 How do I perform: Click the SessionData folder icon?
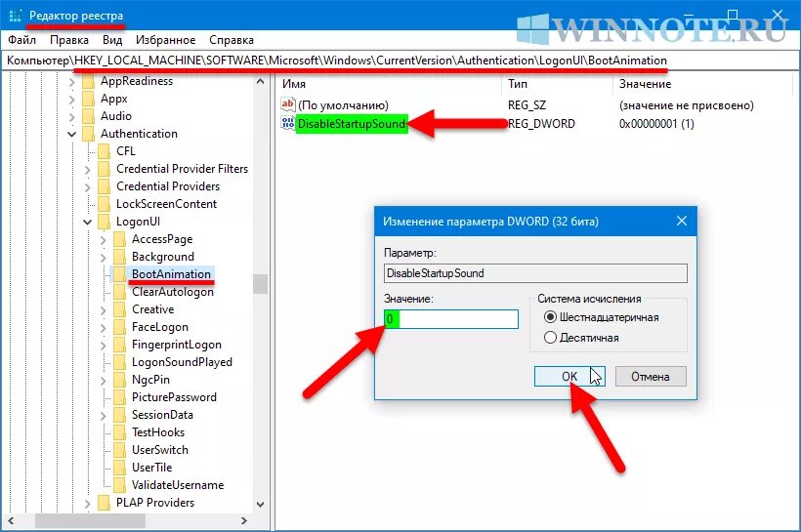119,415
